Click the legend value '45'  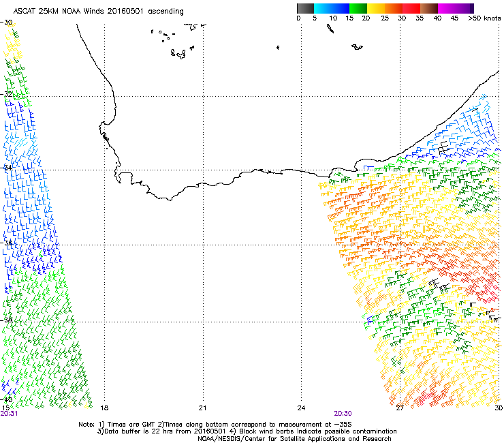(454, 18)
